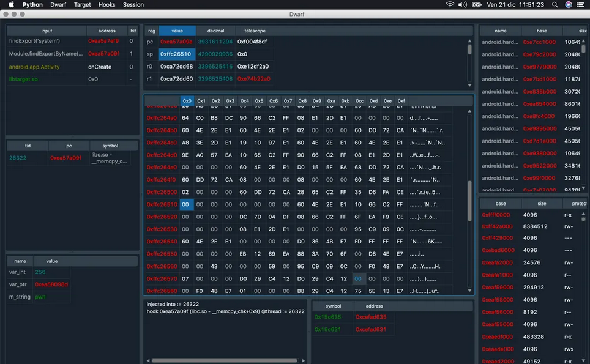Select the 0xf hex column header
Image resolution: width=590 pixels, height=364 pixels.
[401, 101]
